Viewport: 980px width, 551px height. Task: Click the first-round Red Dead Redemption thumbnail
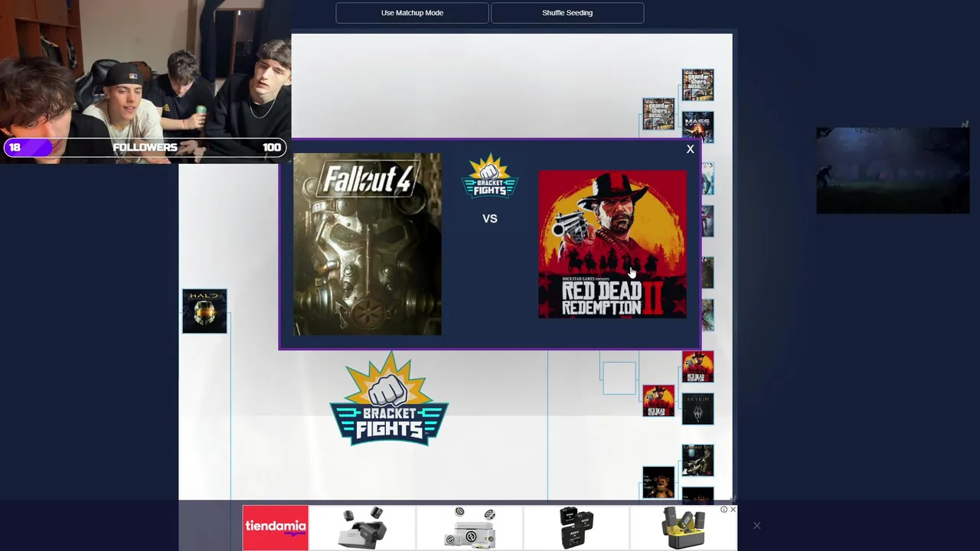(x=697, y=367)
